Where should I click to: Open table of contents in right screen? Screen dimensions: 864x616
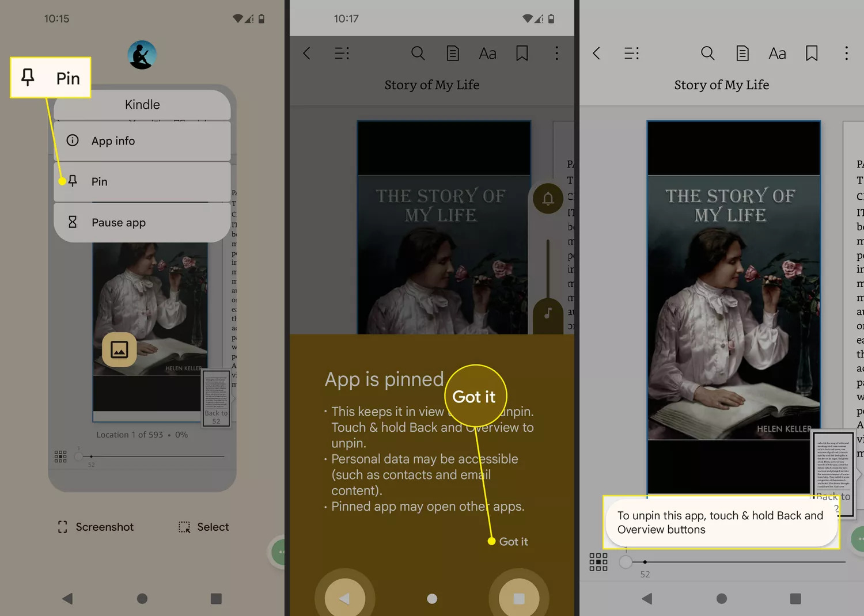(632, 54)
